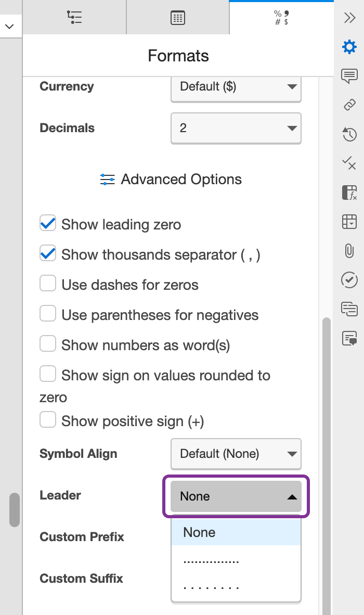
Task: Switch to the table grid tab
Action: (177, 17)
